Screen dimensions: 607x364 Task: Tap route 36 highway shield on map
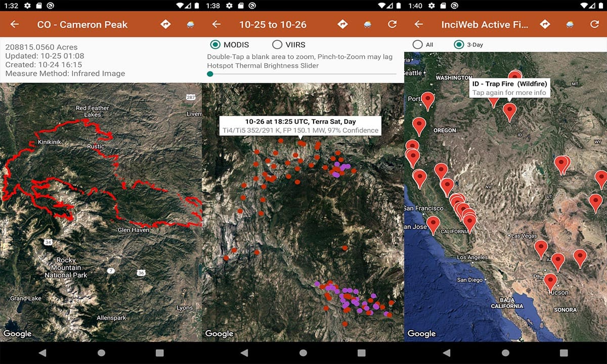click(141, 272)
